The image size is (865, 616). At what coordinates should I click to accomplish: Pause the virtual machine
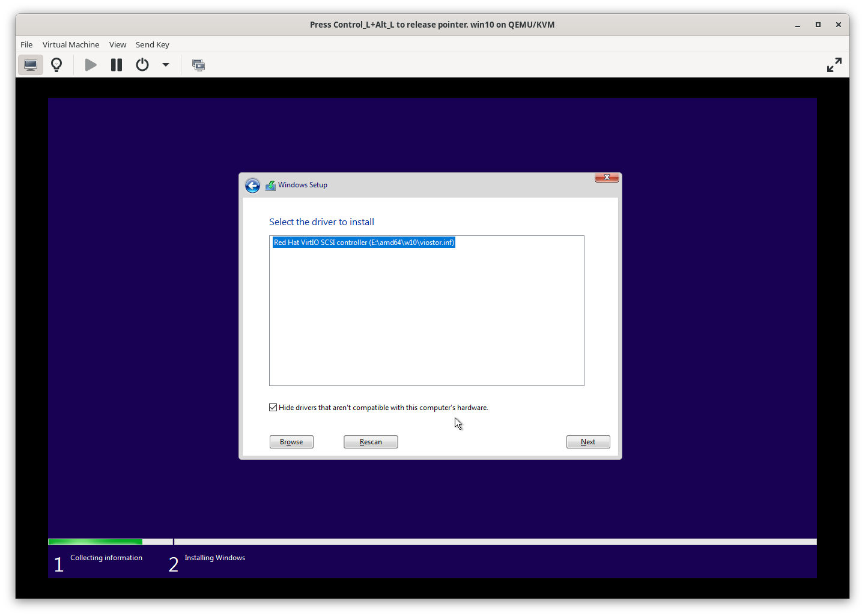117,65
